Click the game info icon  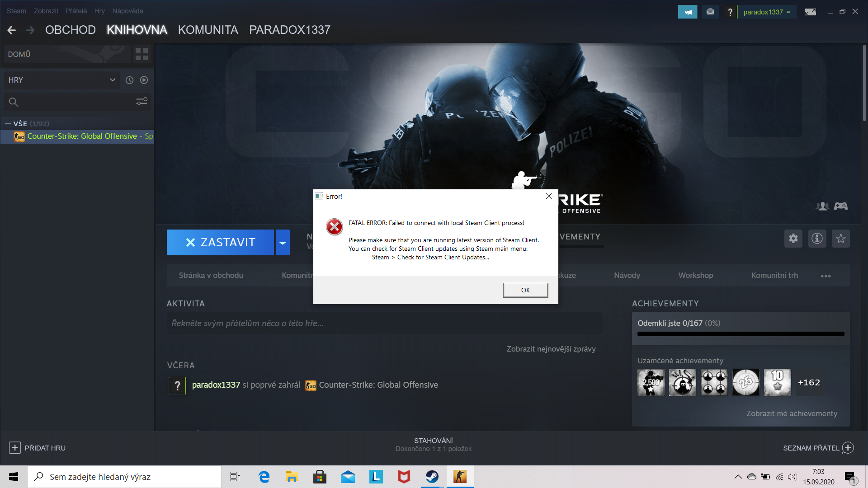[x=817, y=239]
